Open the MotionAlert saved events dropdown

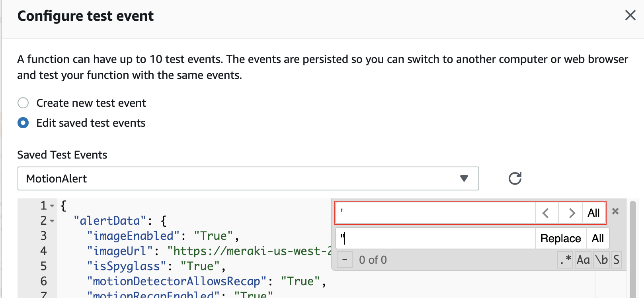pyautogui.click(x=248, y=178)
